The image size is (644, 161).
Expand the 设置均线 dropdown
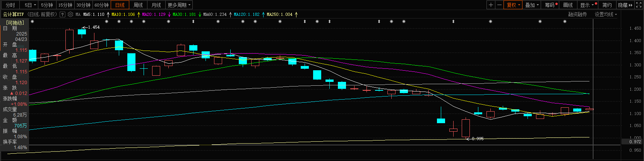coord(606,14)
